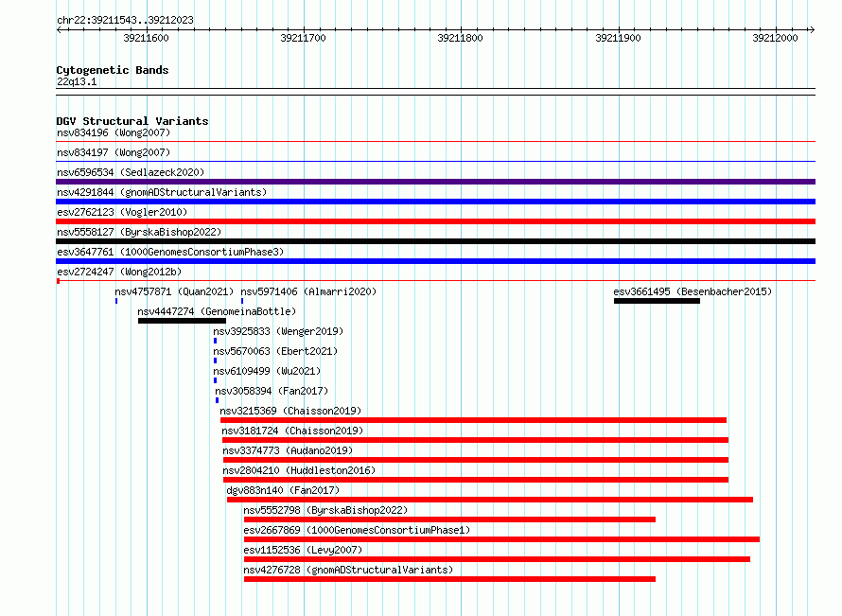842x616 pixels.
Task: Click the 39211700 ruler position
Action: [304, 38]
